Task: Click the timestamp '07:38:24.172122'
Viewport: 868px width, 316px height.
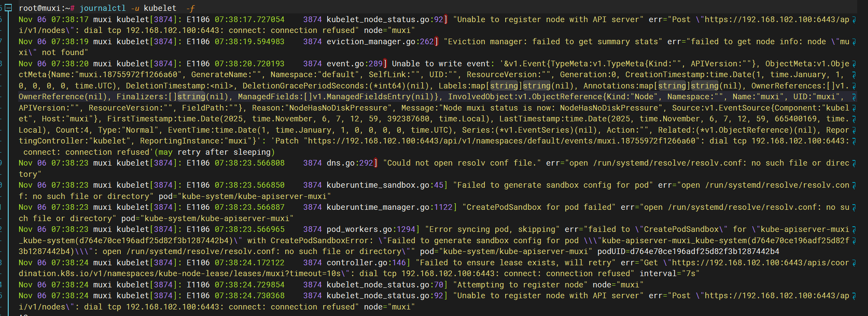Action: click(x=250, y=263)
